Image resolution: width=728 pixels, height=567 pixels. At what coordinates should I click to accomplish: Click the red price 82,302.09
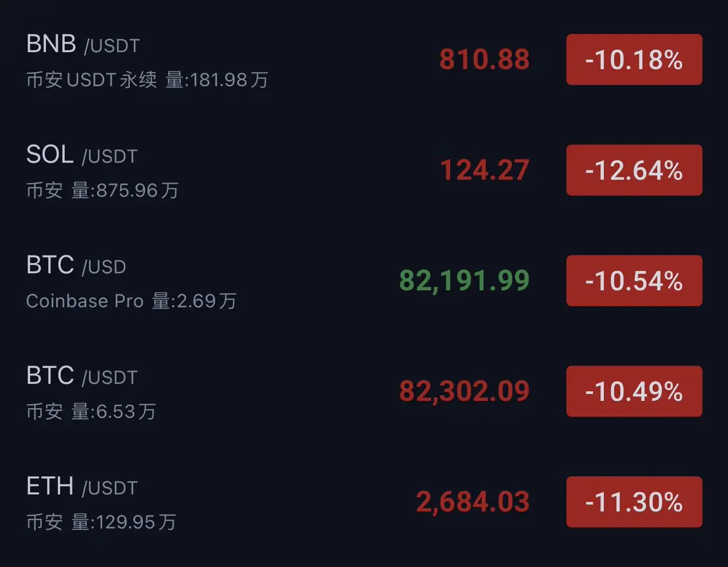[x=464, y=392]
